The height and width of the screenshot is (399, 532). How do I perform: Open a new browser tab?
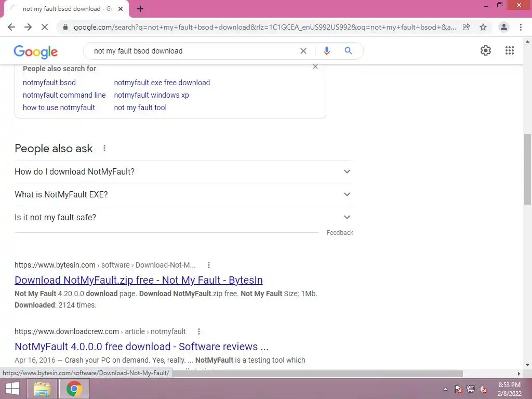click(140, 9)
